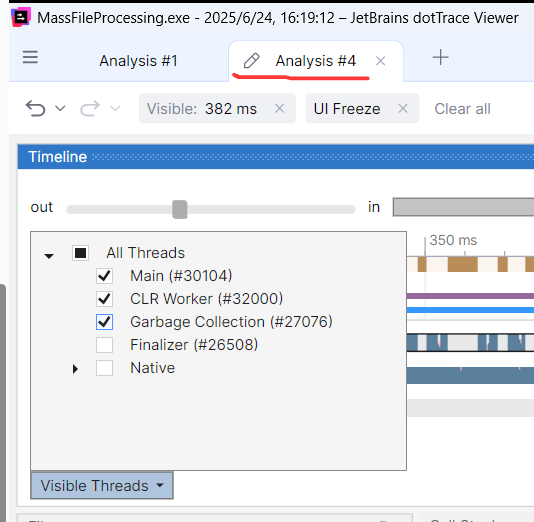
Task: Click the Clear all filters link
Action: click(x=462, y=109)
